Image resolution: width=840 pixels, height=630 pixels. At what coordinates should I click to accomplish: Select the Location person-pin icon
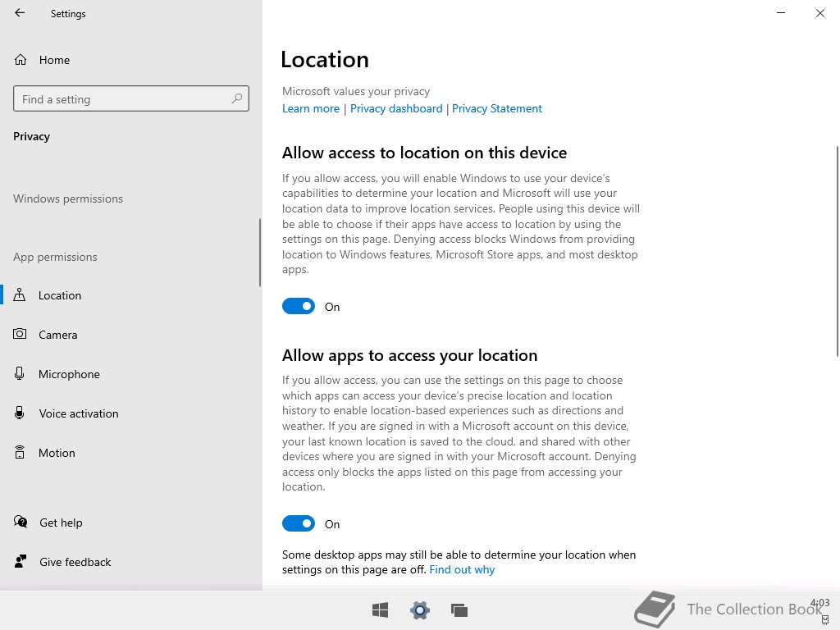20,294
